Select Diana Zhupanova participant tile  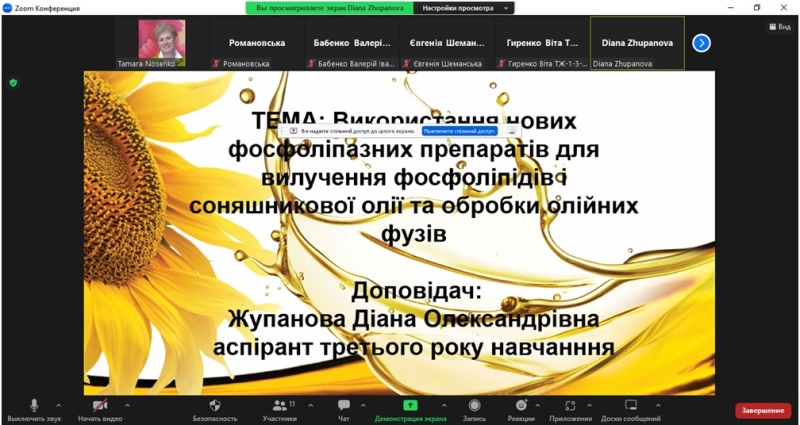(x=637, y=43)
